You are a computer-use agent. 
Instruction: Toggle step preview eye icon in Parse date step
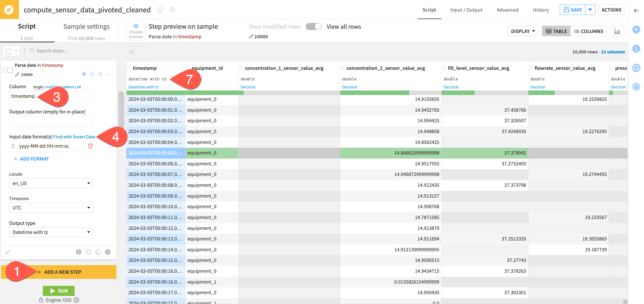(84, 74)
